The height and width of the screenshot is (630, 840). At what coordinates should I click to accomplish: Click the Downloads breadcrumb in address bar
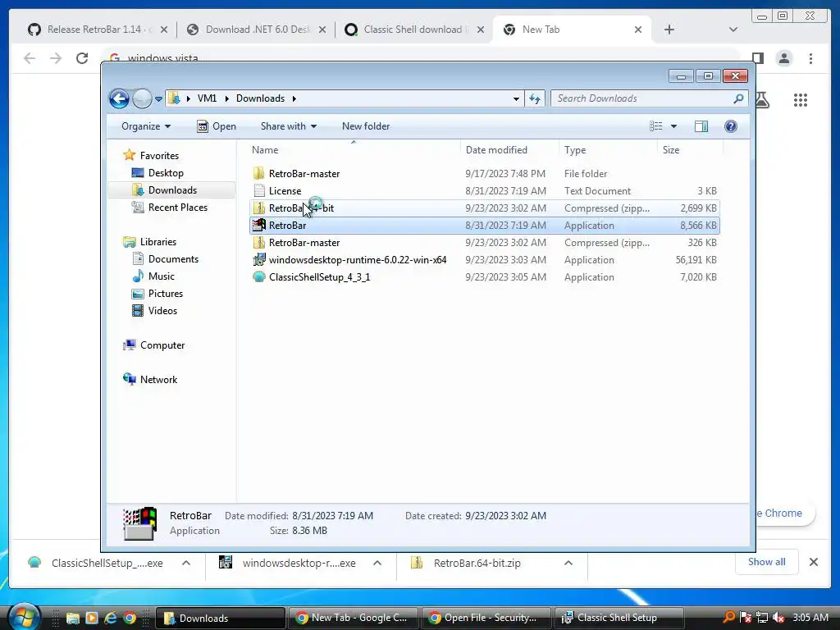(260, 98)
